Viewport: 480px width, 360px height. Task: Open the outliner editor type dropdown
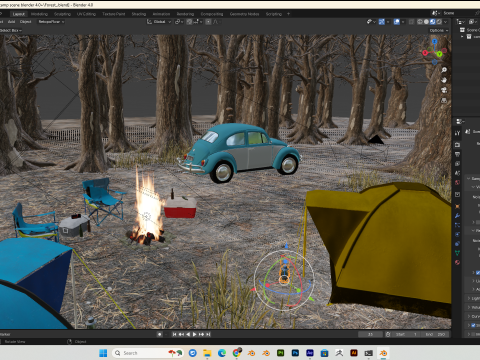pos(461,22)
